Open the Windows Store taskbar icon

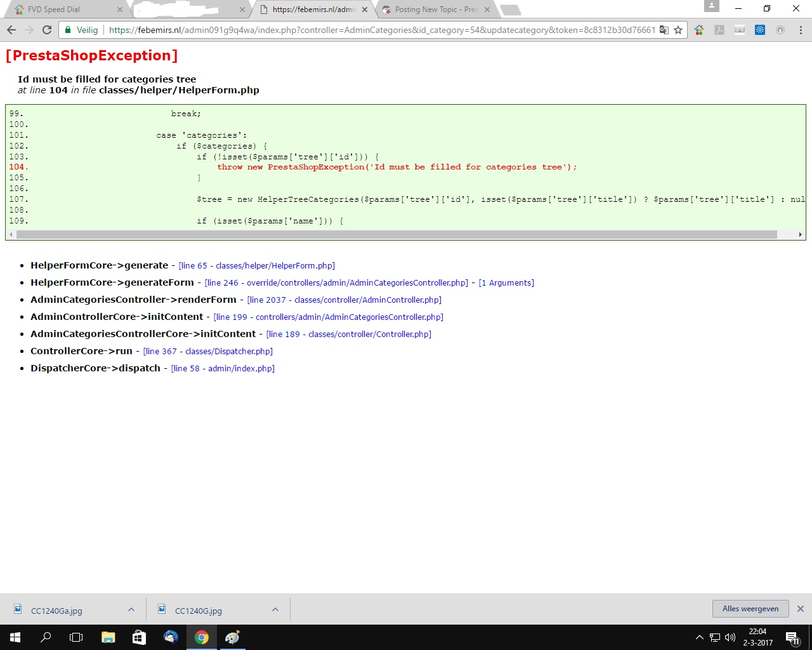click(x=139, y=637)
